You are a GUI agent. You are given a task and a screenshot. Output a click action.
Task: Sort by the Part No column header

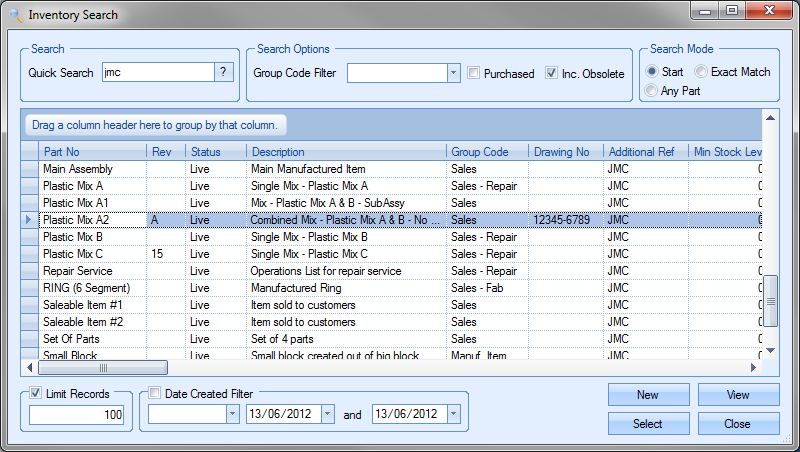[92, 151]
